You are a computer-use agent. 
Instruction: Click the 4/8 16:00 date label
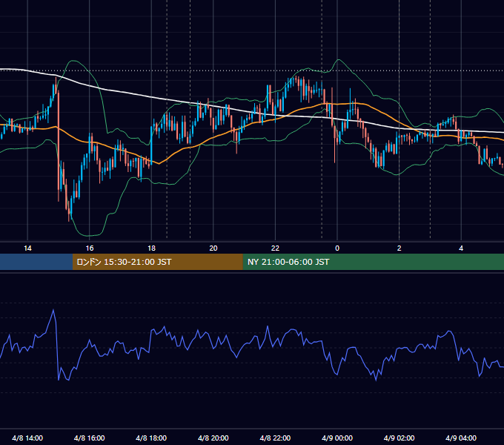click(x=90, y=438)
